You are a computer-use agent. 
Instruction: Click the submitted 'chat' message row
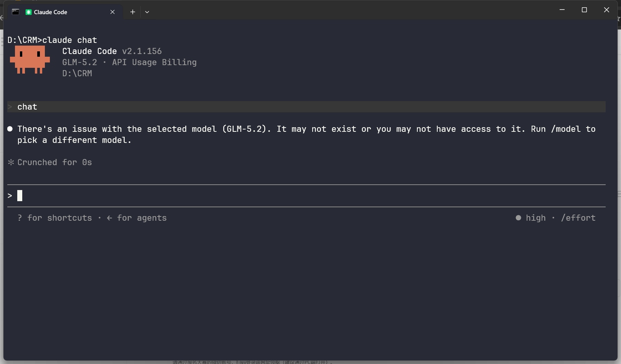306,107
